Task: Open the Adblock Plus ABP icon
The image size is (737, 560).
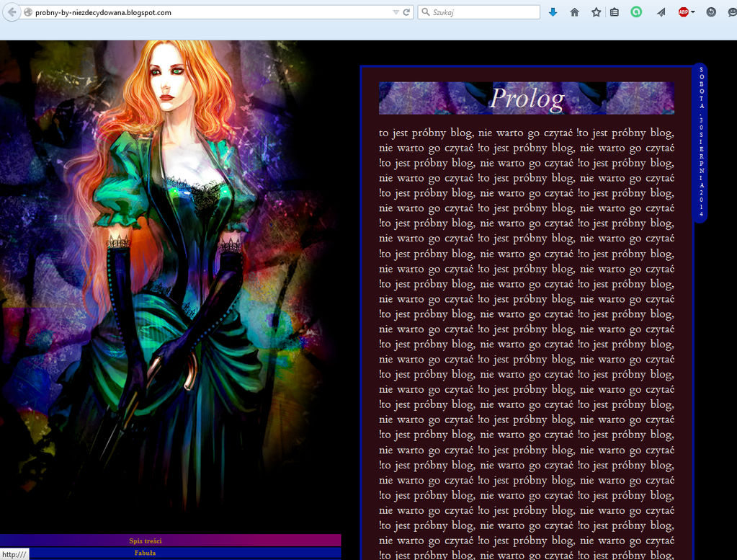Action: pyautogui.click(x=684, y=12)
